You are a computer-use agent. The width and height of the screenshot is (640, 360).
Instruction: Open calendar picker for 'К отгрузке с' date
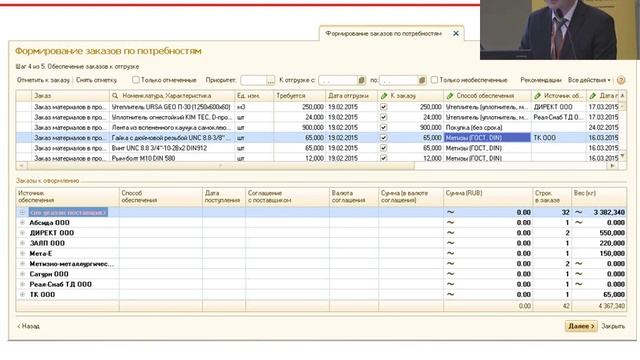(x=361, y=80)
